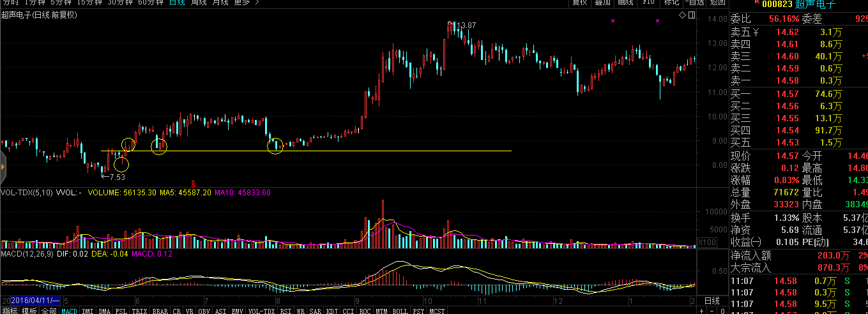Select the DMI indicator
Viewport: 868px width, 314px height.
[x=88, y=311]
